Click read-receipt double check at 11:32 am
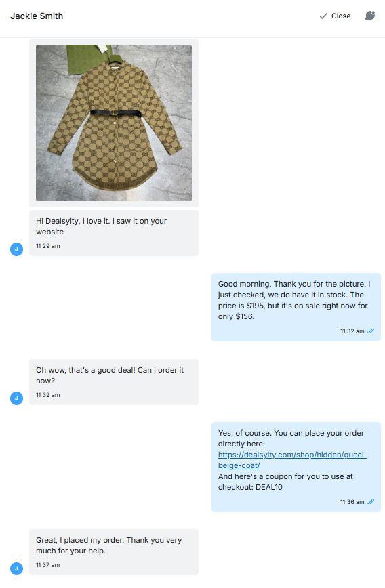385x588 pixels. coord(370,331)
